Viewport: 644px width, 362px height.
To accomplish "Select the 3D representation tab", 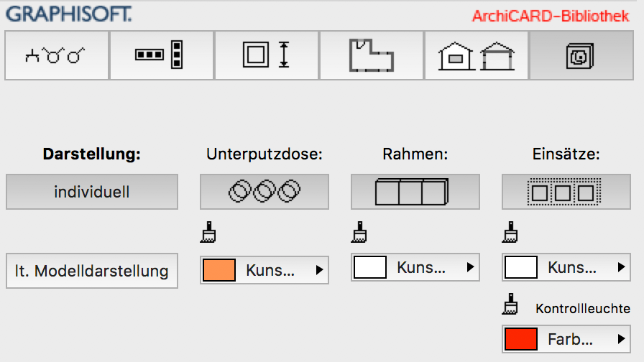I will pos(576,55).
